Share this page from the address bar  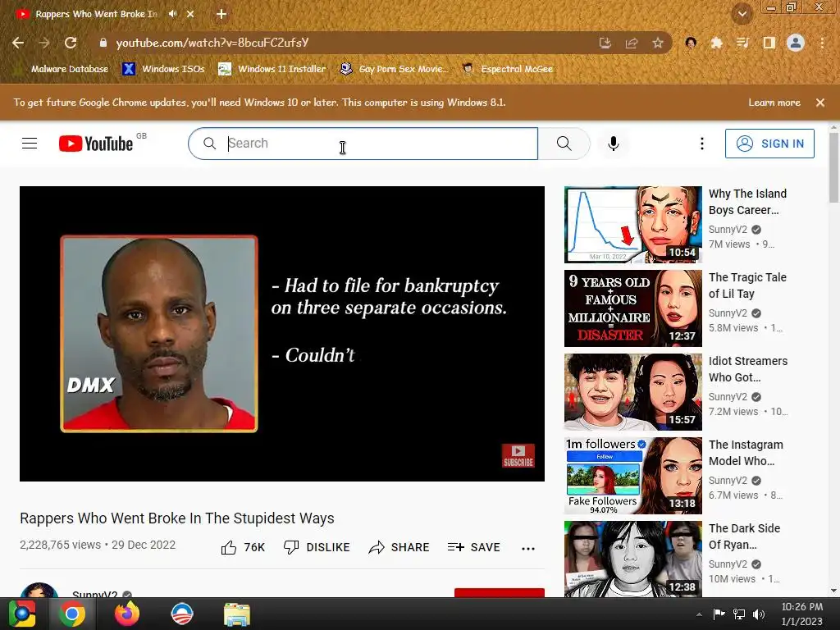(631, 43)
